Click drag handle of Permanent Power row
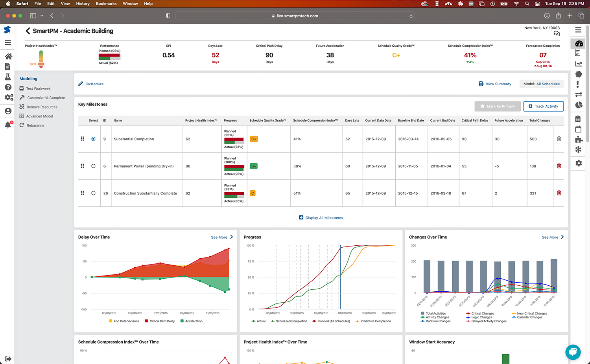This screenshot has height=364, width=590. tap(82, 166)
